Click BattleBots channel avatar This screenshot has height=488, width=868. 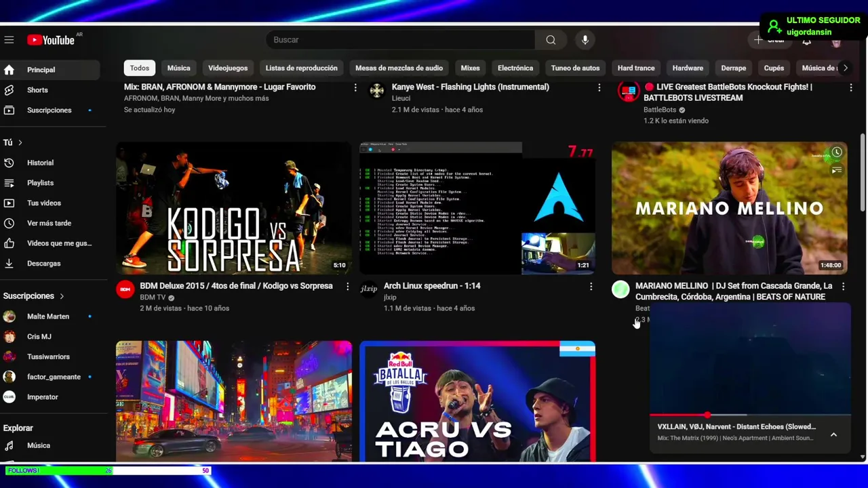pos(628,91)
